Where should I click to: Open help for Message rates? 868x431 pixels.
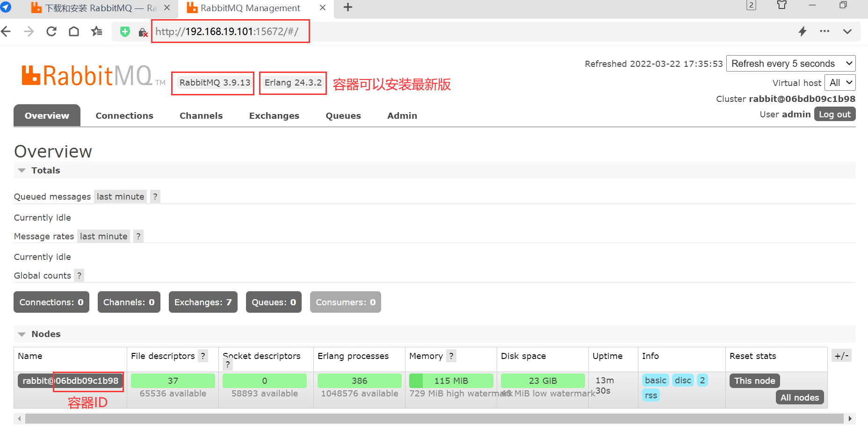[x=138, y=236]
